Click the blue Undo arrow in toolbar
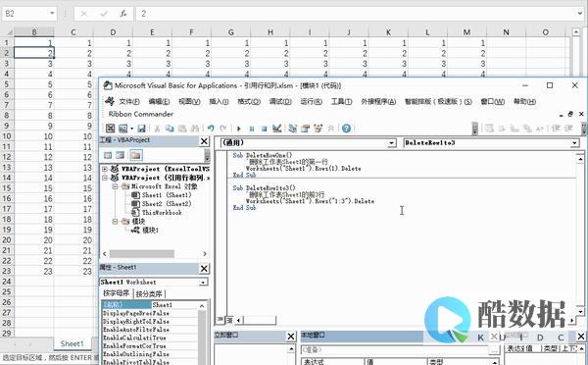The height and width of the screenshot is (365, 588). [211, 129]
